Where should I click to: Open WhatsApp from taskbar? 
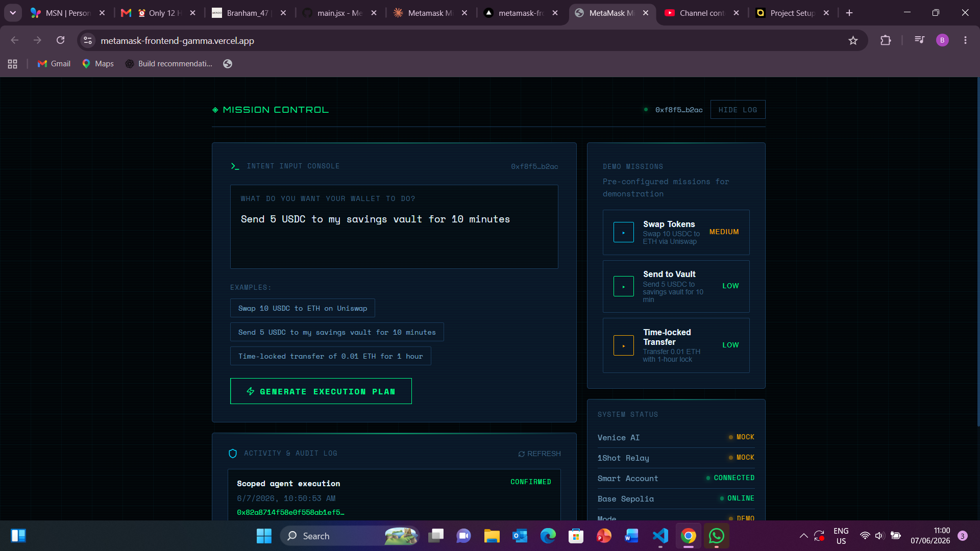716,536
